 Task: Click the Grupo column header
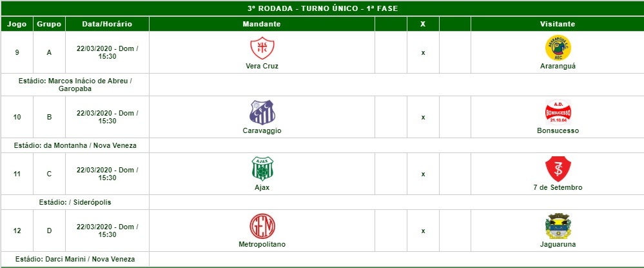click(49, 24)
